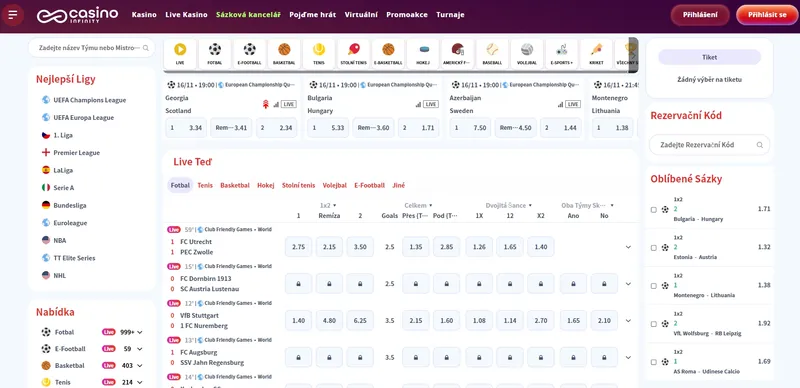Image resolution: width=800 pixels, height=388 pixels.
Task: Check the Bulgaria - Hungary favorite bet
Action: pyautogui.click(x=654, y=209)
